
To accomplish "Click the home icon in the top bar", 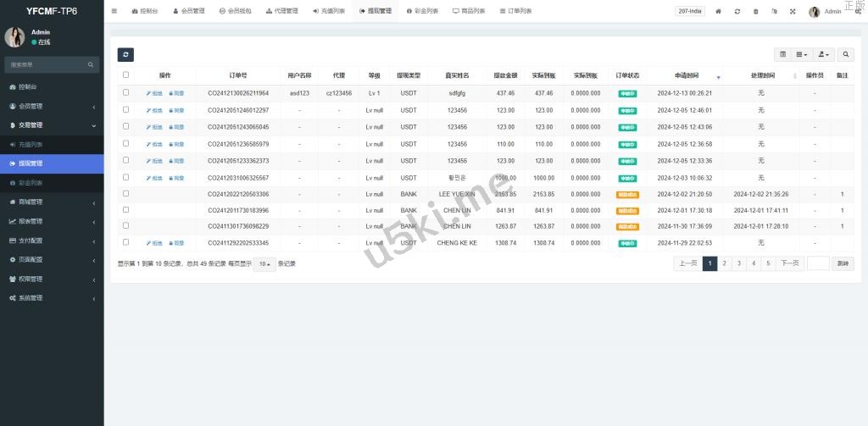I will [719, 12].
